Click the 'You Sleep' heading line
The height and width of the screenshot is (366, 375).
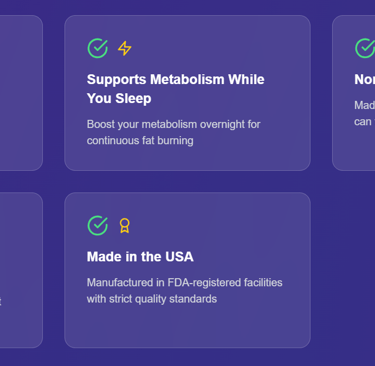pyautogui.click(x=119, y=98)
